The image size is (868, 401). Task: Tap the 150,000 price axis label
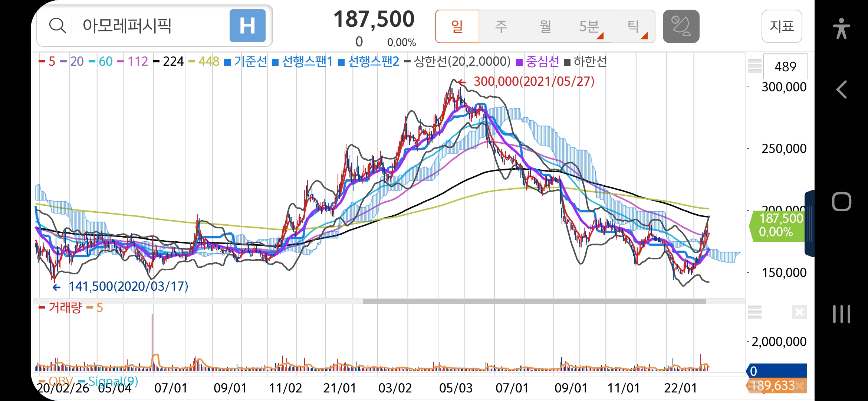click(x=784, y=273)
